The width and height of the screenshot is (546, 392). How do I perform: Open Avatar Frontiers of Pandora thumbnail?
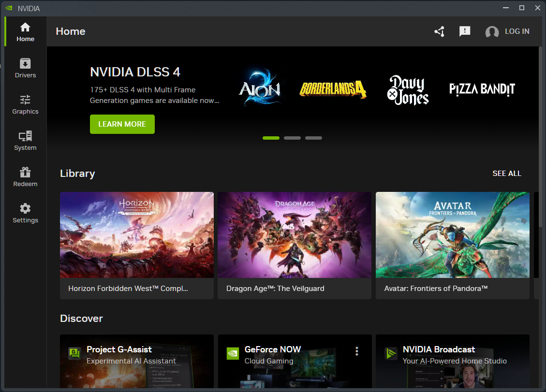[453, 234]
